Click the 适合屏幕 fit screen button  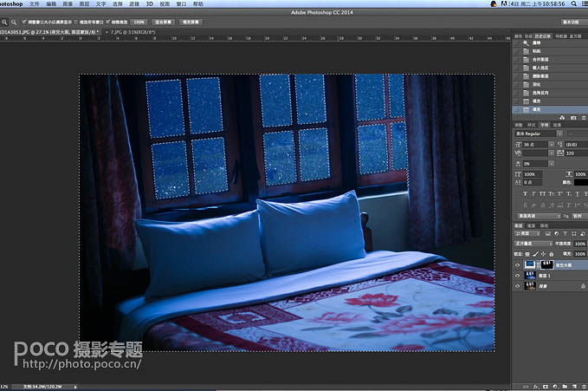[x=163, y=23]
